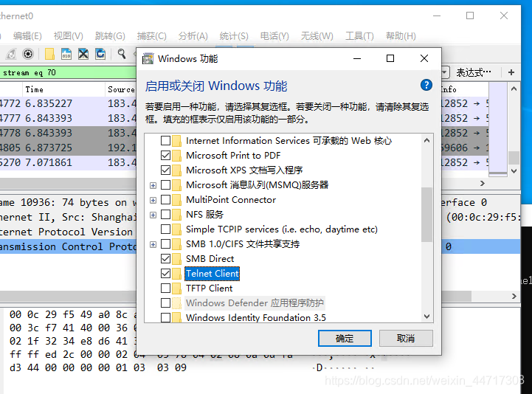The height and width of the screenshot is (394, 532).
Task: Enable Microsoft 消息队列(MSMQ)服务器 checkbox
Action: coord(165,185)
